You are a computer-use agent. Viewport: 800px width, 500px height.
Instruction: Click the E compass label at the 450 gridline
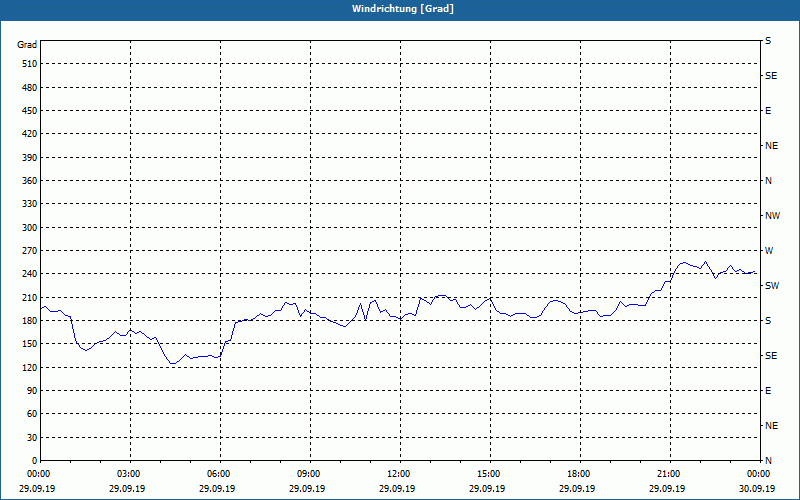(768, 111)
